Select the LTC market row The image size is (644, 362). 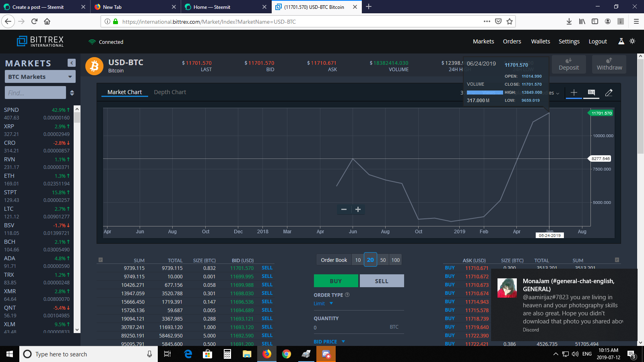[x=37, y=212]
